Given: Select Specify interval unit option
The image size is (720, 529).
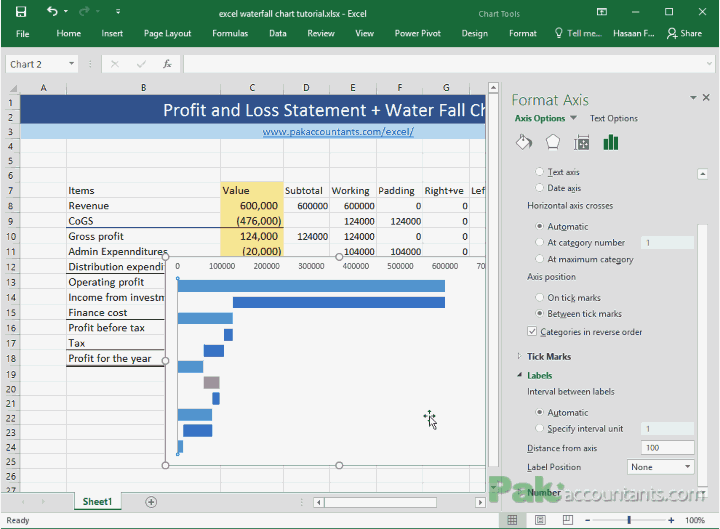Looking at the screenshot, I should 540,428.
